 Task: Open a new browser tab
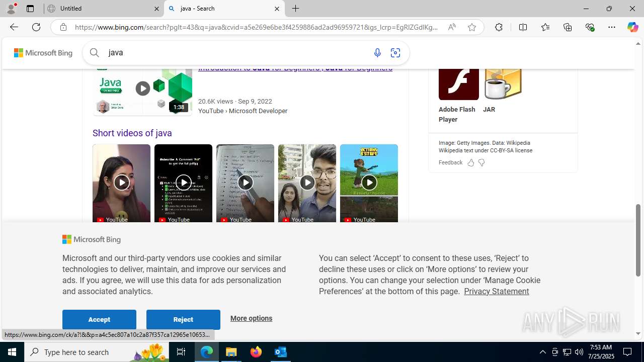[296, 9]
